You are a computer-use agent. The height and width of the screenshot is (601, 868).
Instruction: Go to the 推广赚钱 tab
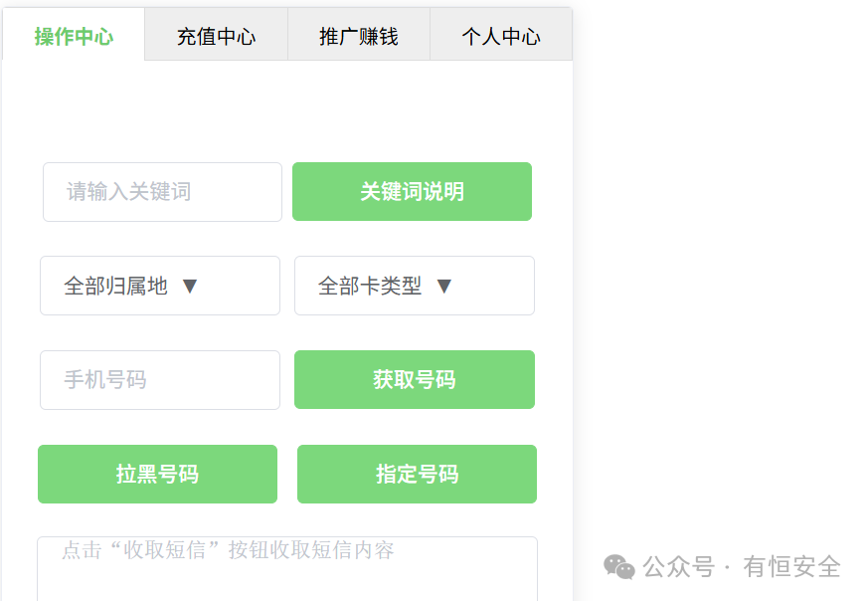pos(359,35)
